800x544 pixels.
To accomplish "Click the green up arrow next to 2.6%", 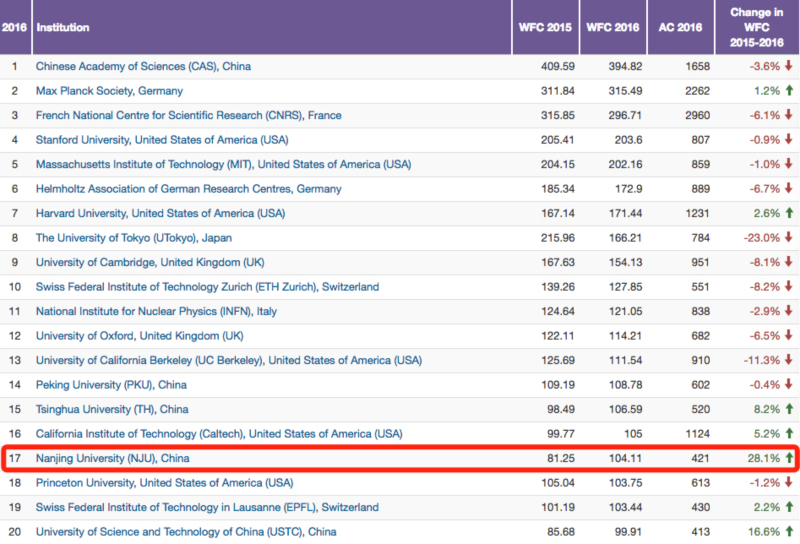I will [x=789, y=213].
